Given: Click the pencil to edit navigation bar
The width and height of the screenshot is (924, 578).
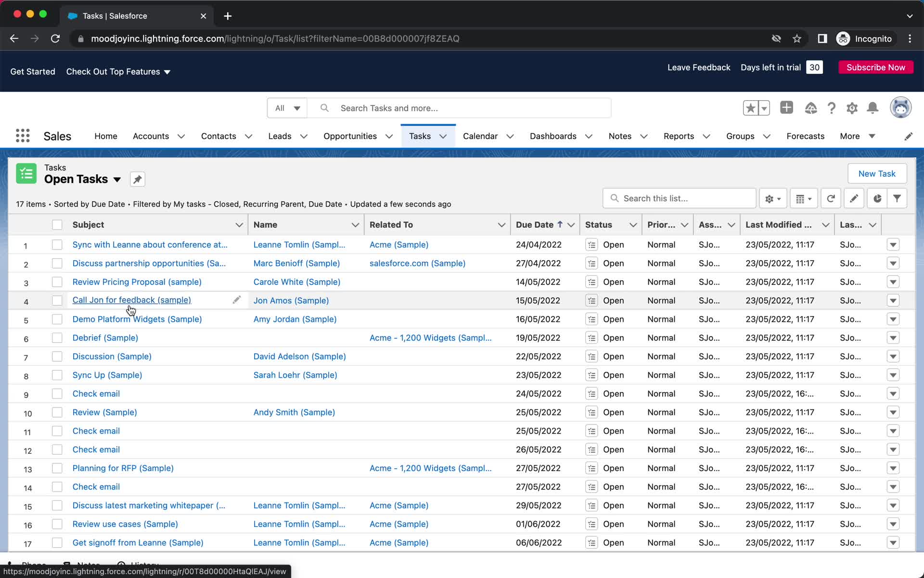Looking at the screenshot, I should coord(908,136).
